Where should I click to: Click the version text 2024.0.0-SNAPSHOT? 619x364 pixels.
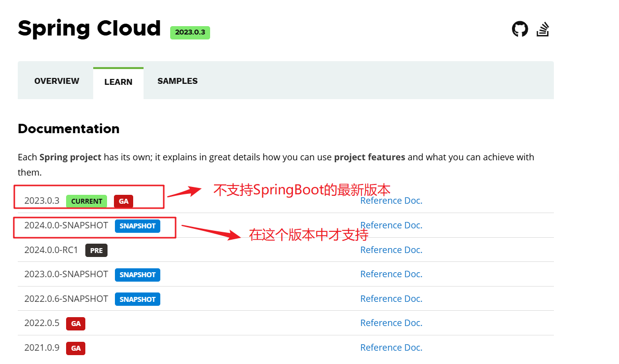pos(66,225)
